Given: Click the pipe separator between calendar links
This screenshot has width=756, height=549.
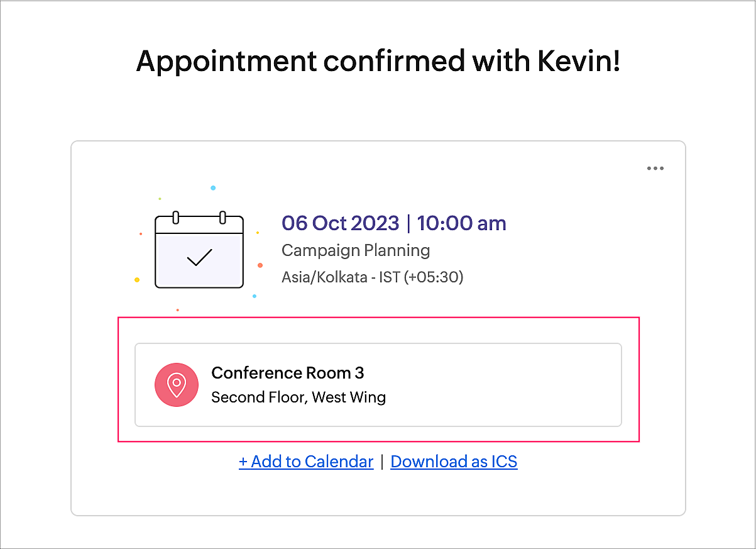Looking at the screenshot, I should click(382, 462).
